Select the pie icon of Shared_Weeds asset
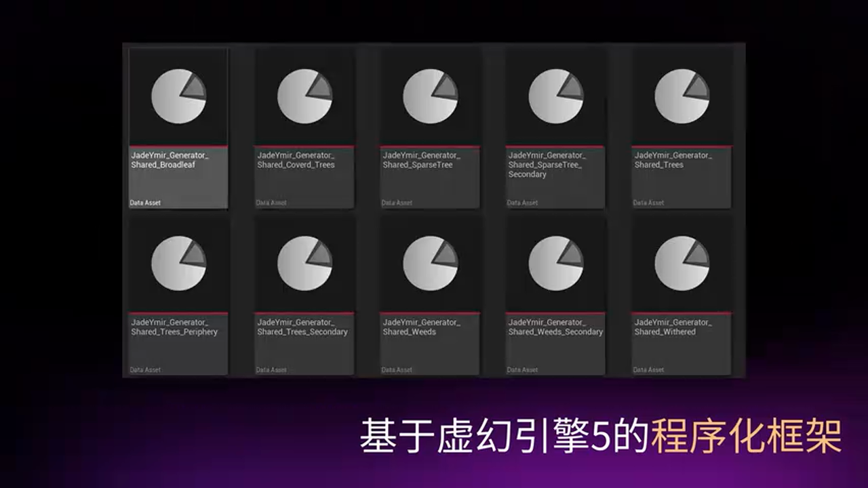868x488 pixels. (x=430, y=264)
